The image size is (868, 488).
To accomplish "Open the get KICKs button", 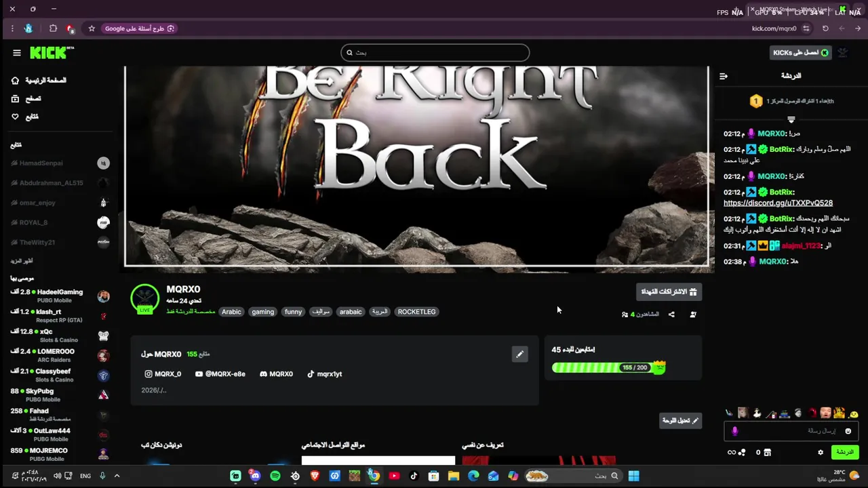I will point(801,53).
